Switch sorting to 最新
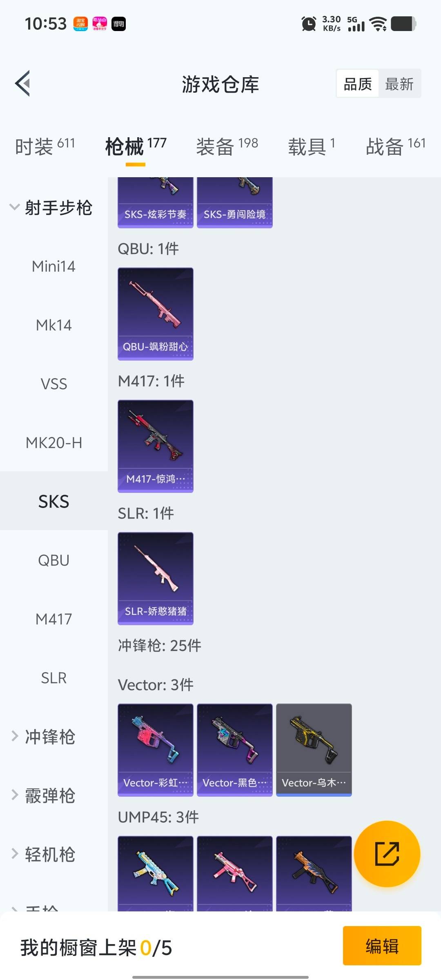This screenshot has width=441, height=980. [399, 84]
